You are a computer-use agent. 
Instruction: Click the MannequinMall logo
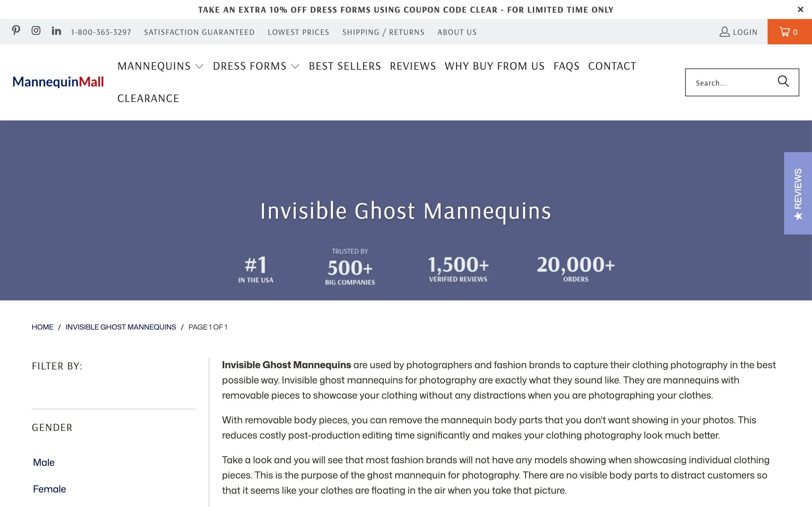[58, 82]
